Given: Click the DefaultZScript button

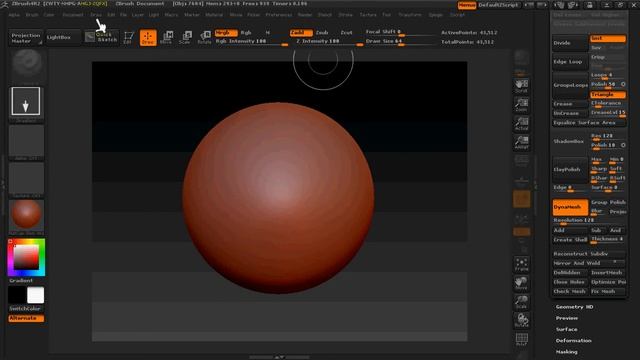Looking at the screenshot, I should pos(498,5).
